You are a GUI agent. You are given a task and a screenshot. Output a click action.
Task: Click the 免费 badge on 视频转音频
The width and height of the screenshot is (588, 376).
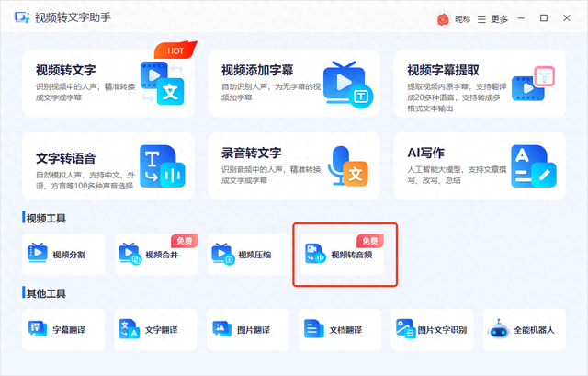pyautogui.click(x=370, y=241)
